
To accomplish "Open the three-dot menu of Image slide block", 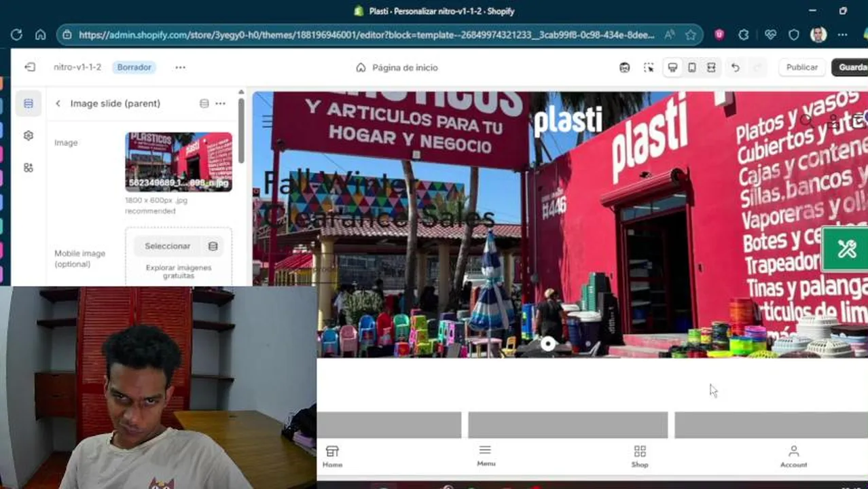I will (x=220, y=103).
